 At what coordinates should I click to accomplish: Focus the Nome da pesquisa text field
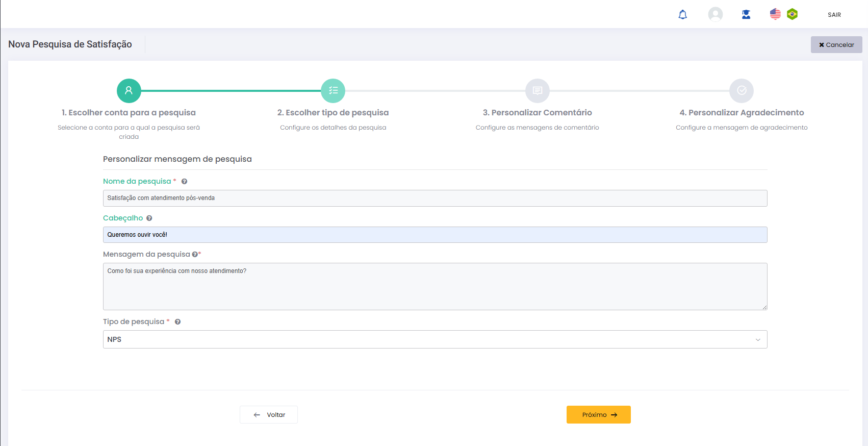point(435,198)
